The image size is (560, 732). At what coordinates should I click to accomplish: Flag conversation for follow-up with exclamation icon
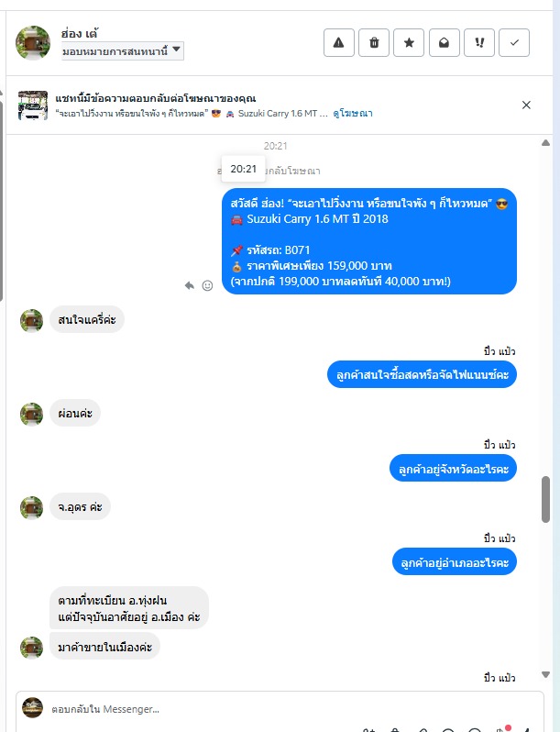click(x=479, y=42)
